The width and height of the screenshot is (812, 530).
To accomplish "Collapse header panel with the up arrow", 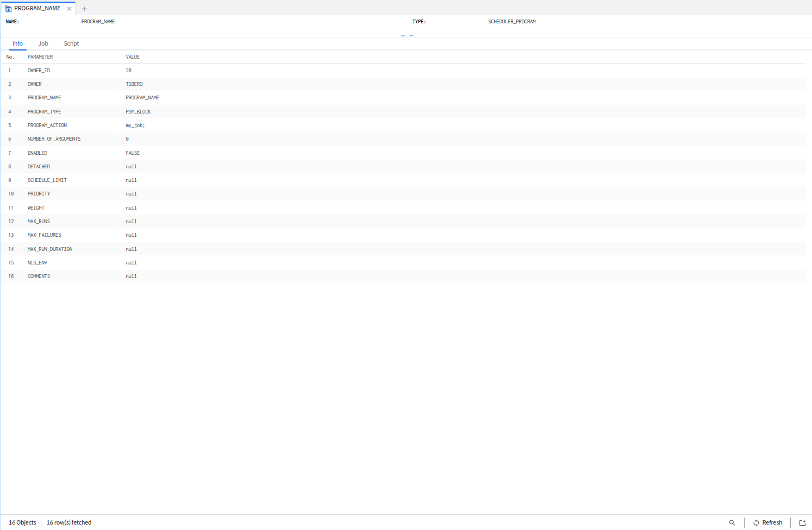I will (x=403, y=35).
